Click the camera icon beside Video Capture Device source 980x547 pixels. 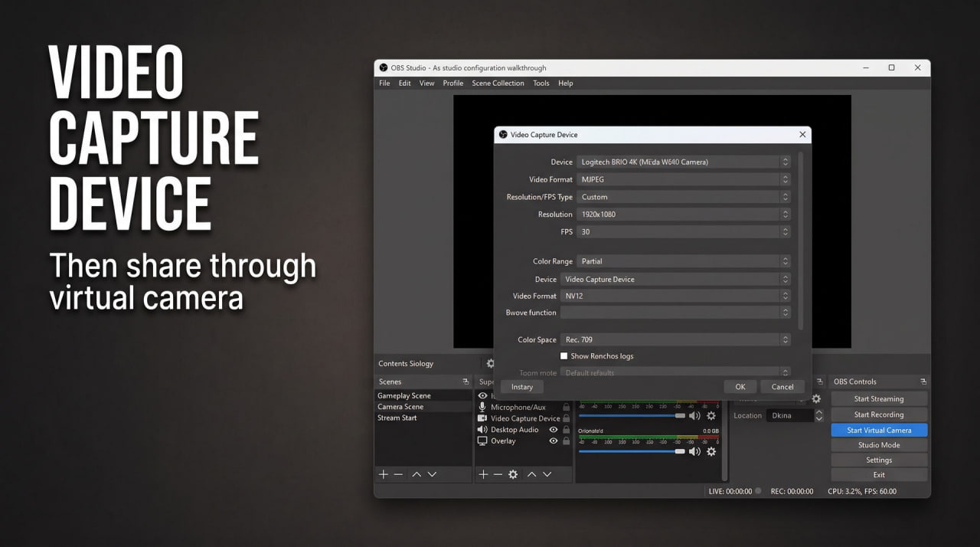(x=482, y=418)
